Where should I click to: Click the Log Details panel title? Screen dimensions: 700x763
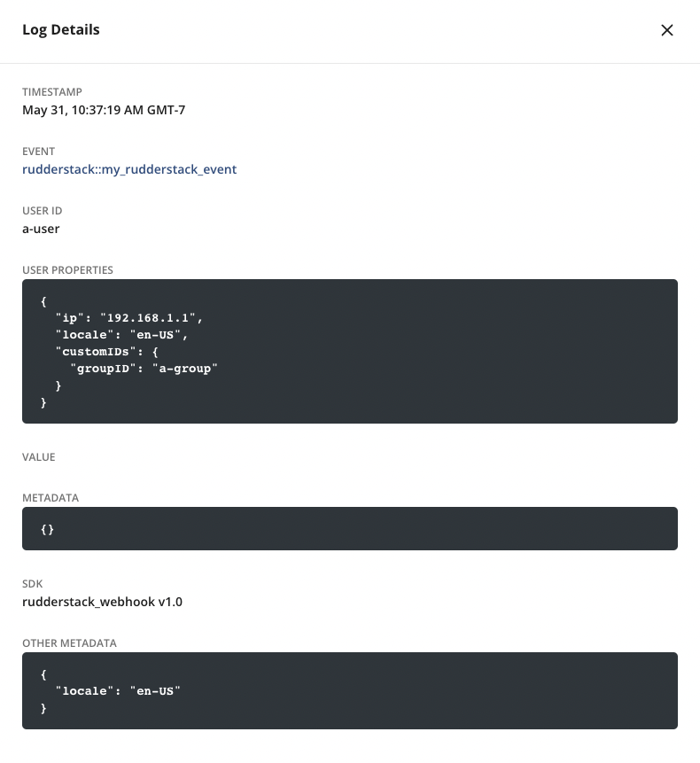[60, 29]
